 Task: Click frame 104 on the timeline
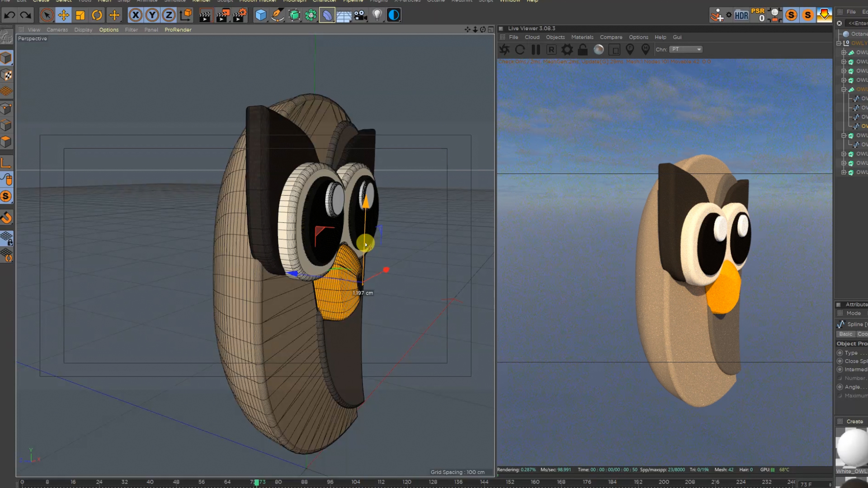356,482
